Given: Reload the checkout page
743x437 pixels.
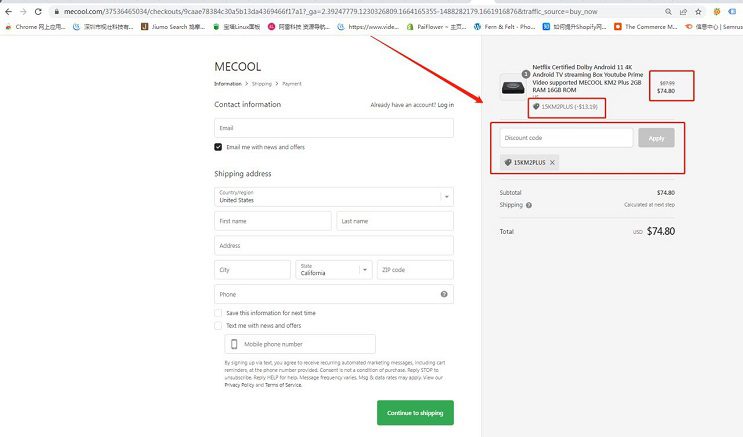Looking at the screenshot, I should point(38,11).
